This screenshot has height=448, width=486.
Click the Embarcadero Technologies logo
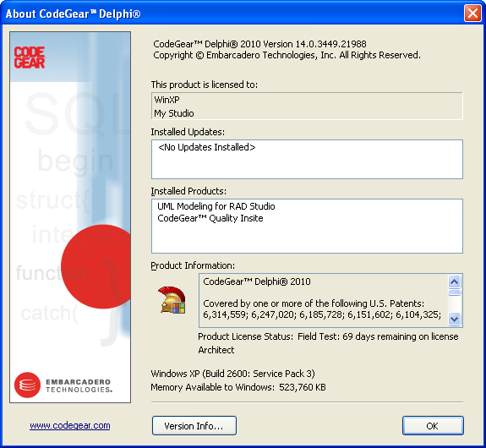[x=63, y=385]
